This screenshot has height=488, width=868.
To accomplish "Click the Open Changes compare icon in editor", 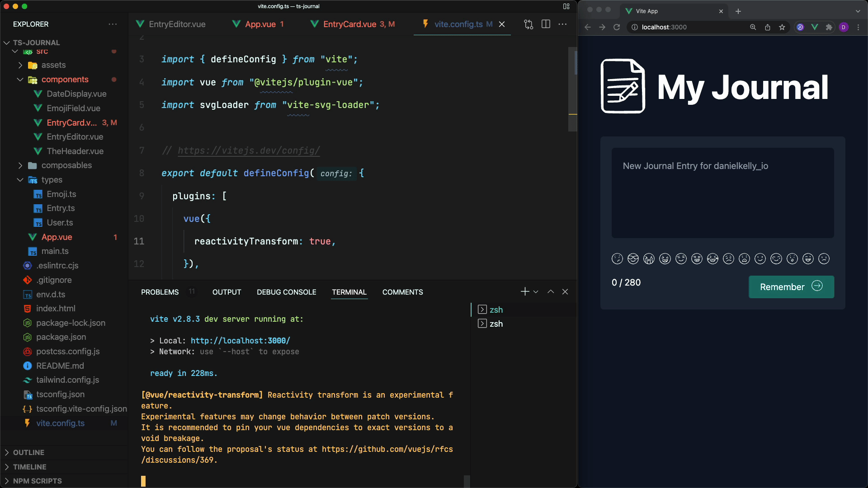I will coord(528,24).
